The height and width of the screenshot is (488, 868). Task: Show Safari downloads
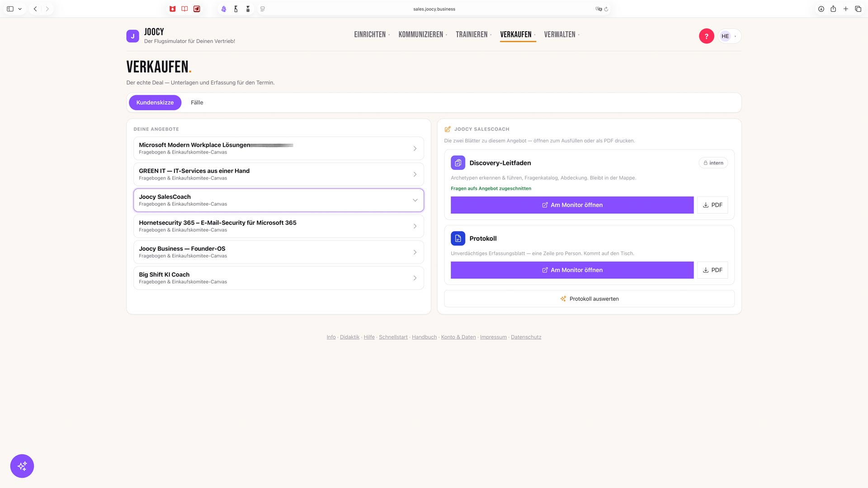pos(821,9)
